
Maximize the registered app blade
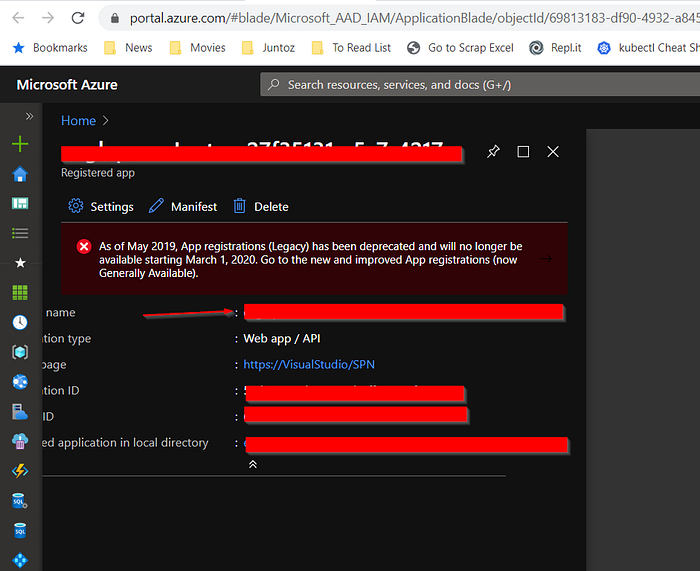(x=523, y=152)
